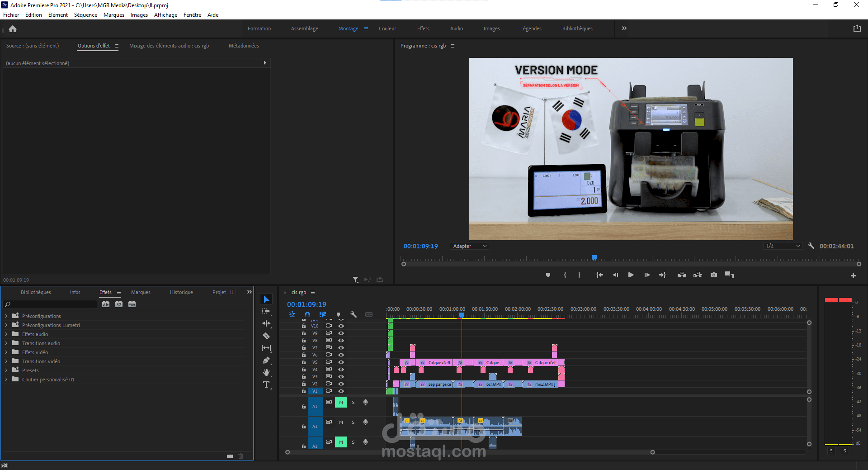Show hidden workspaces overflow chevron
The image size is (868, 470).
(x=624, y=28)
